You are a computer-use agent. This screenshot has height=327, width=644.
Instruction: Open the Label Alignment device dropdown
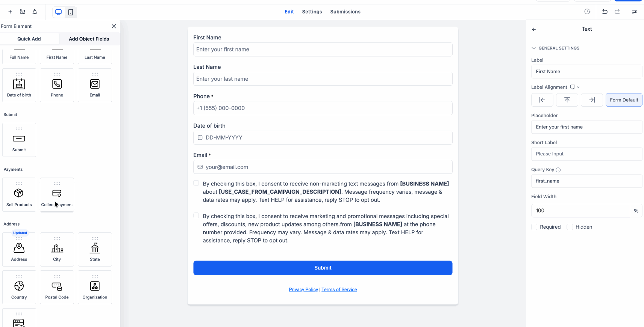tap(574, 87)
